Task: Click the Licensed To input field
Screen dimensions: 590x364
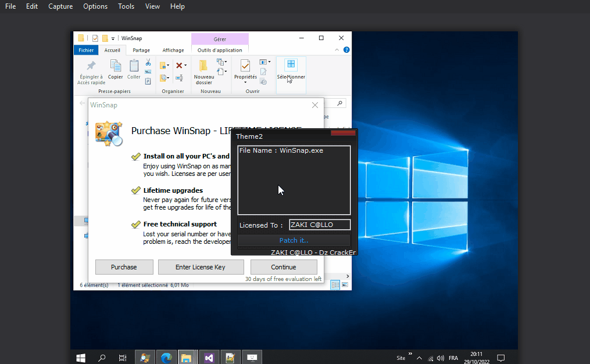Action: pos(320,225)
